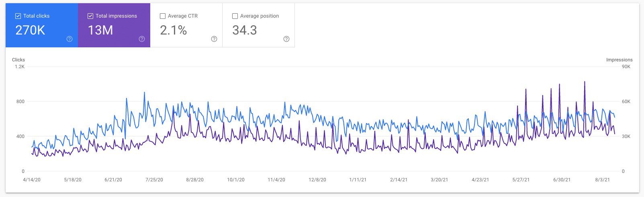Click the 90K impressions axis label
The width and height of the screenshot is (644, 197).
[626, 67]
